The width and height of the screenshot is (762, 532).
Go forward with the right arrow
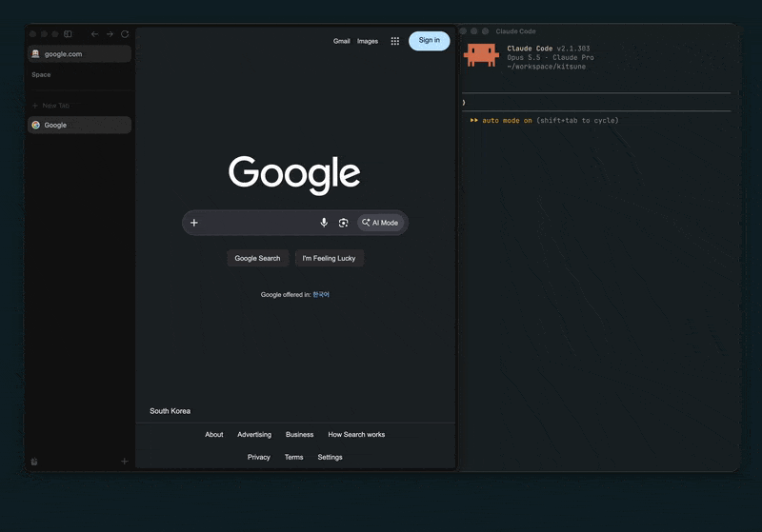coord(110,34)
